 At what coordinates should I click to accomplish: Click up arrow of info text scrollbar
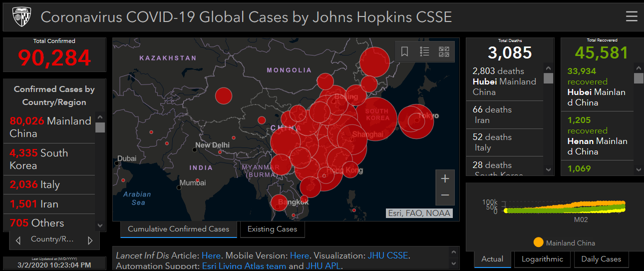coord(453,251)
